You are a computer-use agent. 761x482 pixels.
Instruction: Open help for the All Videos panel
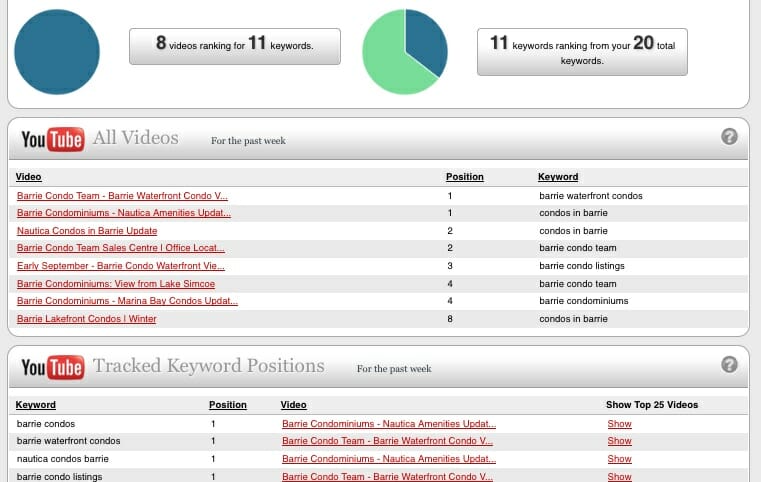(x=729, y=137)
